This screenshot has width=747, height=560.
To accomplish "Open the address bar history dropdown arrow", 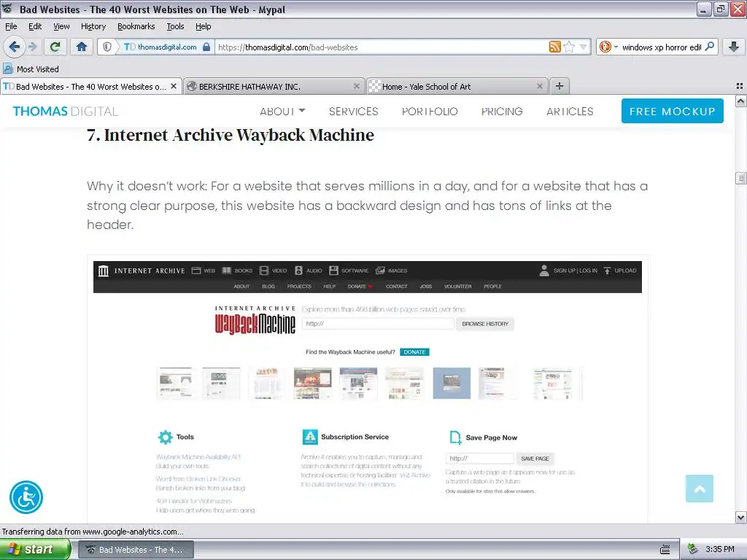I will (583, 47).
